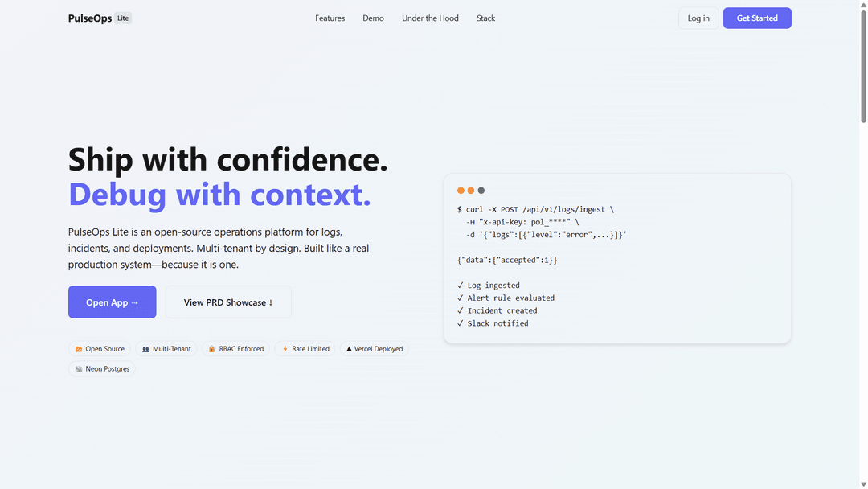Click the lightning icon on Rate Limited badge
Image resolution: width=868 pixels, height=489 pixels.
click(x=285, y=349)
